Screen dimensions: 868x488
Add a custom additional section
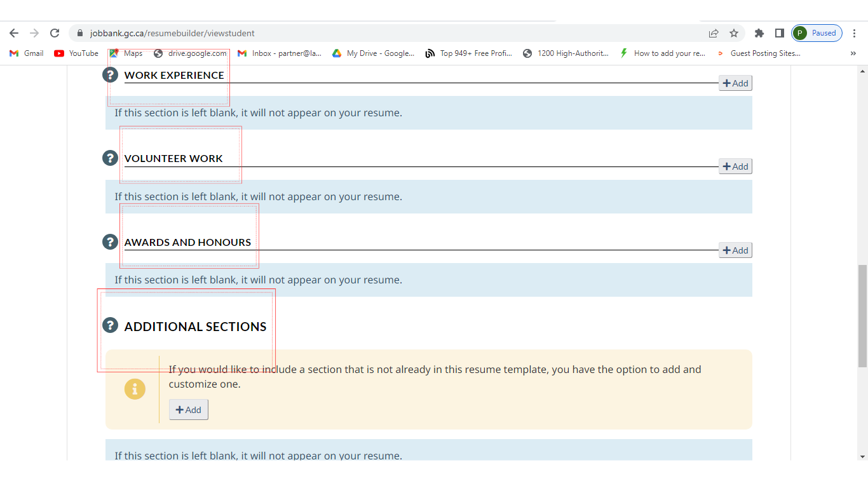coord(188,410)
